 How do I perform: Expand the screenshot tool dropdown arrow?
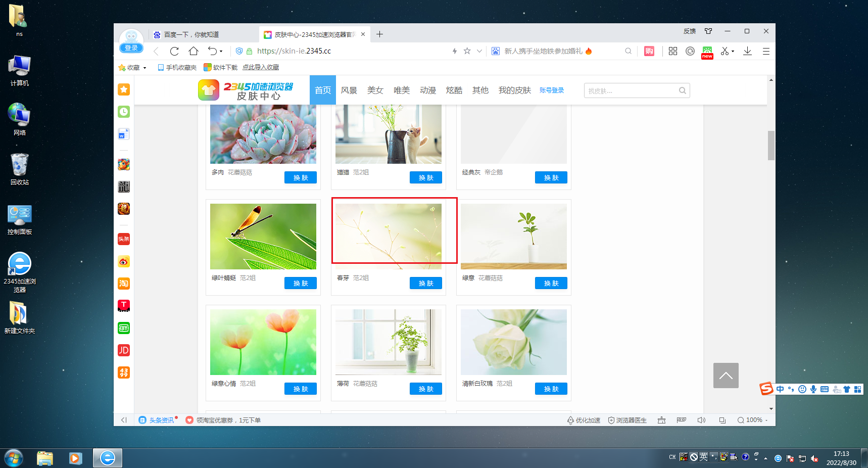point(733,52)
